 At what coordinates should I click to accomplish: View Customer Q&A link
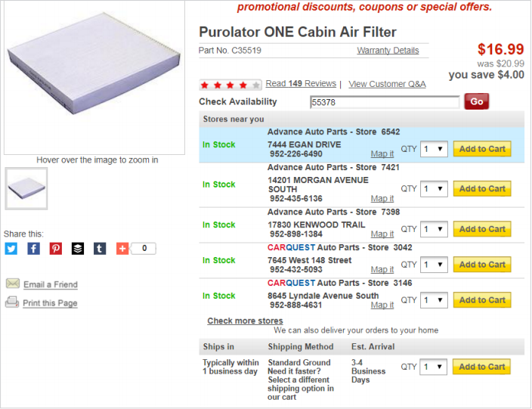[x=387, y=84]
